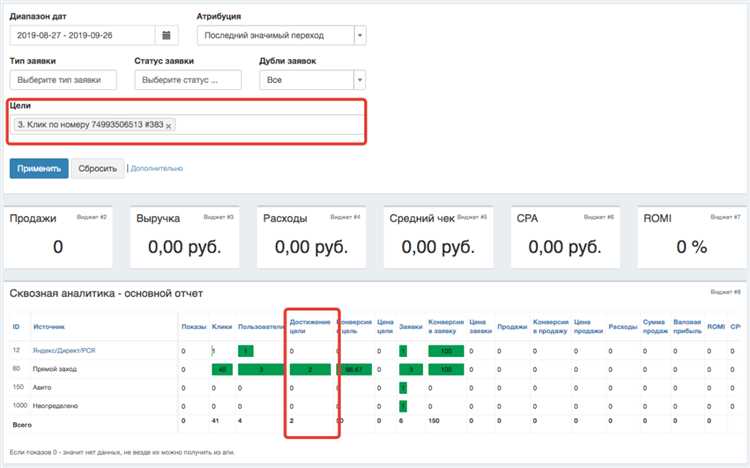Open the date range calendar icon
The width and height of the screenshot is (750, 468).
166,35
